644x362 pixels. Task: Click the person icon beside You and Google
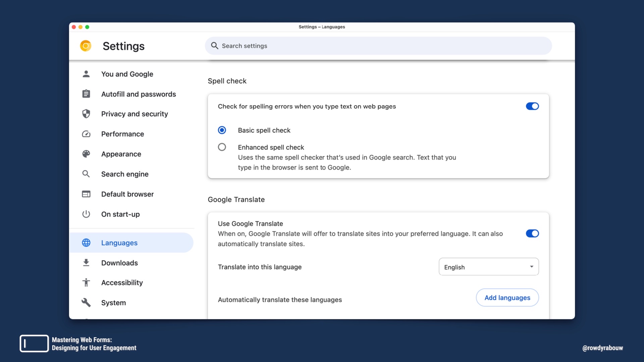tap(86, 74)
